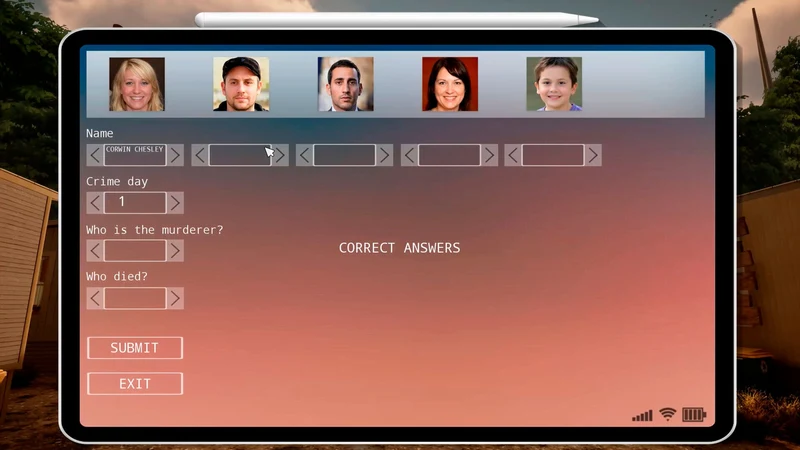Select the dark-haired woman's portrait

pyautogui.click(x=450, y=84)
